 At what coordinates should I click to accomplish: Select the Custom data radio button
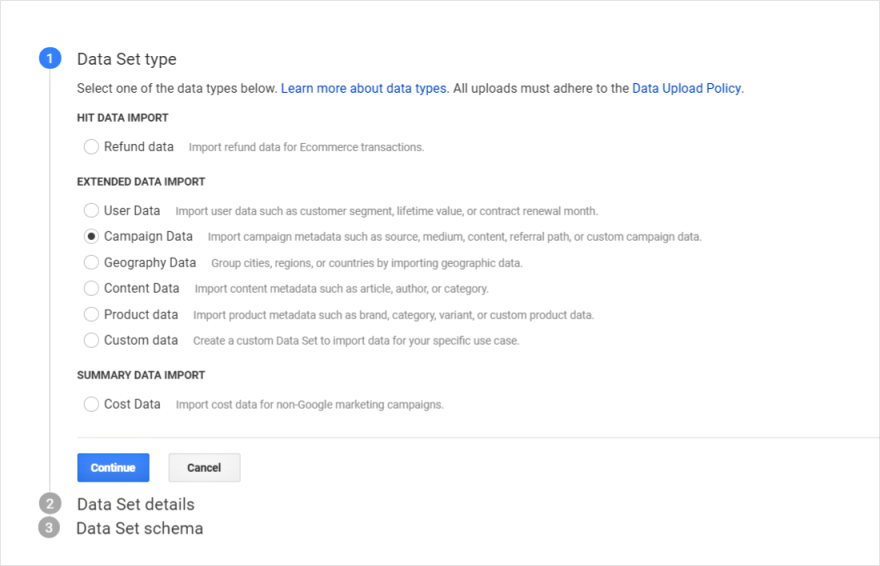click(x=91, y=340)
